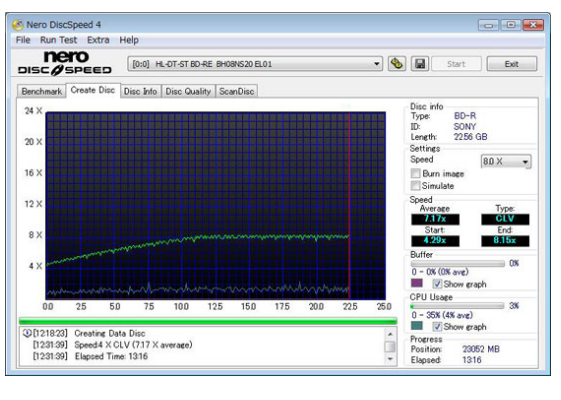This screenshot has height=400, width=561.
Task: Enable the Burn image checkbox
Action: pyautogui.click(x=415, y=174)
